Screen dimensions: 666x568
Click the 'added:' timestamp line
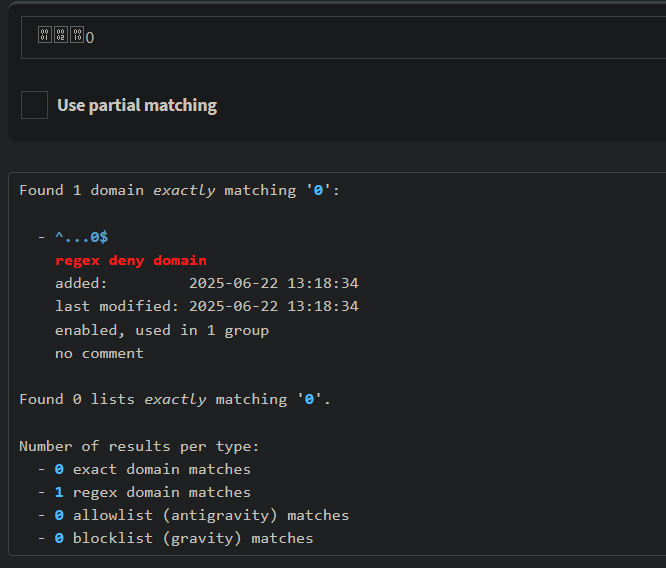pyautogui.click(x=206, y=283)
